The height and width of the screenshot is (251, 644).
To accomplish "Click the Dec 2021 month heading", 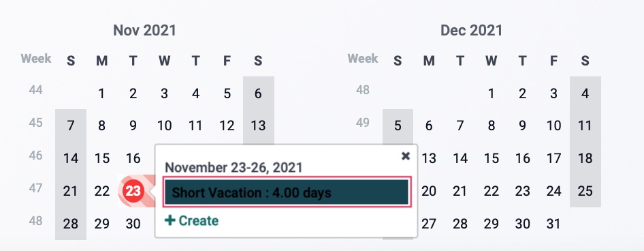I will [x=472, y=31].
